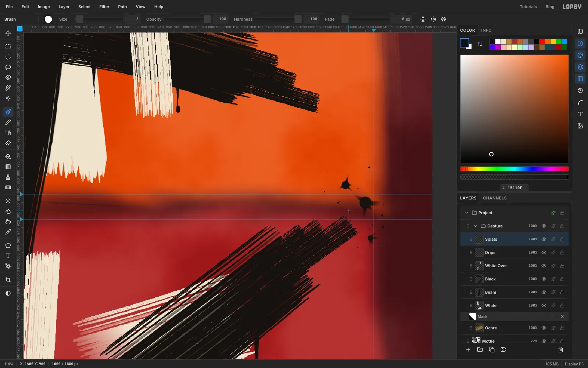Select the Paint Bucket tool
The width and height of the screenshot is (588, 368).
(8, 156)
